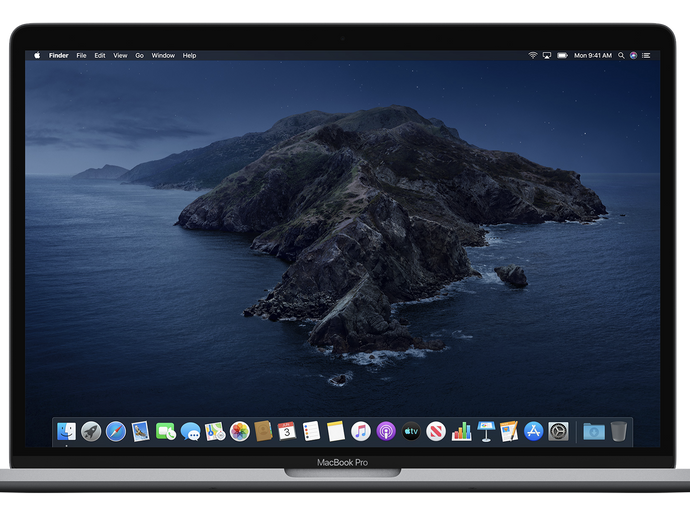Open the App Store icon
690x518 pixels.
tap(533, 431)
